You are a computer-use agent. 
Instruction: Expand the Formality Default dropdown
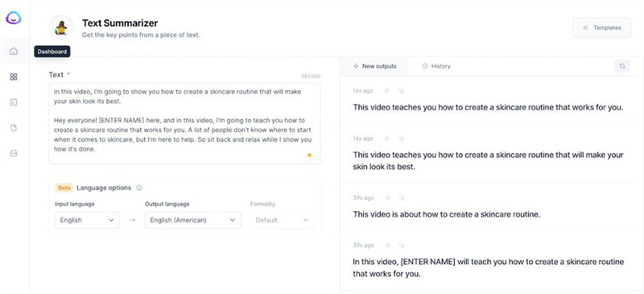[283, 220]
